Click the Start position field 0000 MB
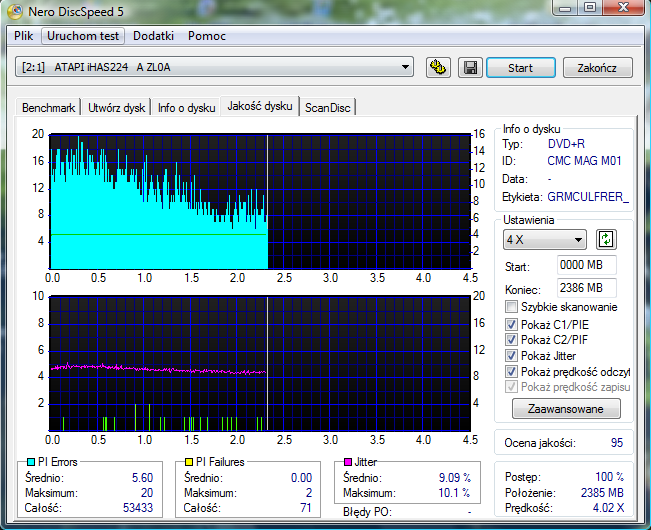 586,265
